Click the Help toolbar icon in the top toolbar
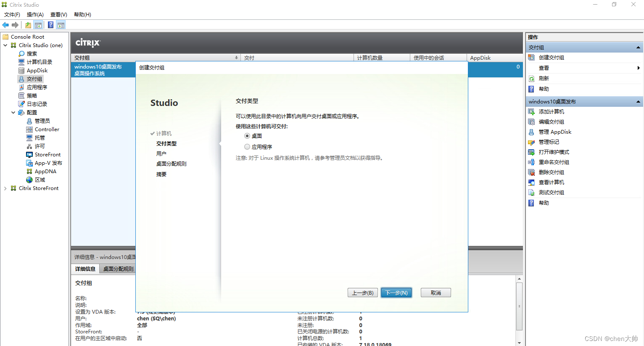Screen dimensions: 644x346 pyautogui.click(x=51, y=25)
